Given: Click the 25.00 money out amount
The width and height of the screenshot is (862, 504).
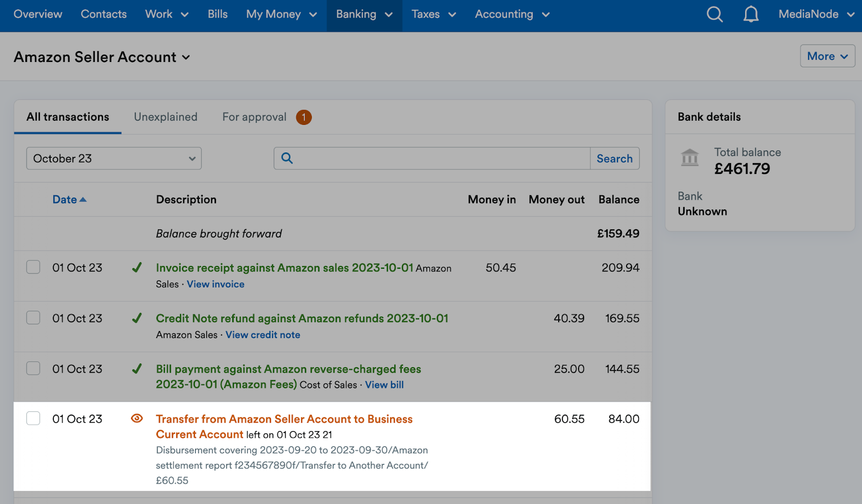Looking at the screenshot, I should point(569,369).
